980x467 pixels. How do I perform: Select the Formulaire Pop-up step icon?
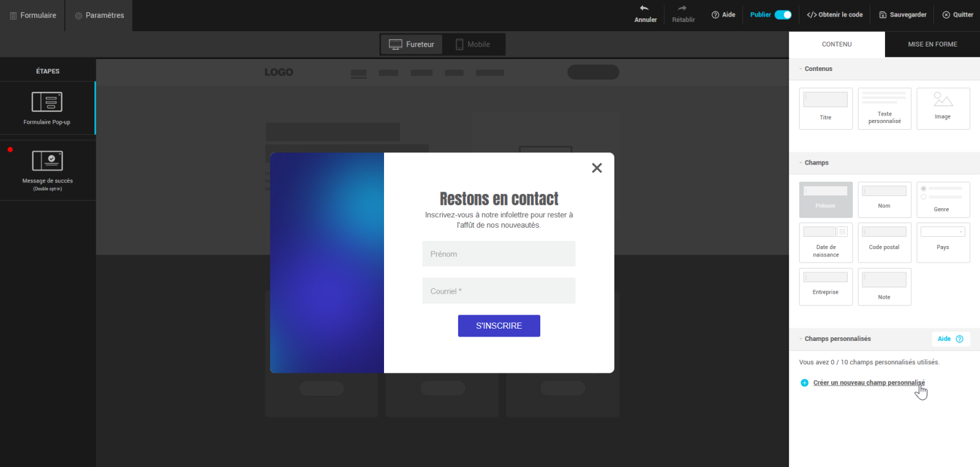click(x=47, y=102)
